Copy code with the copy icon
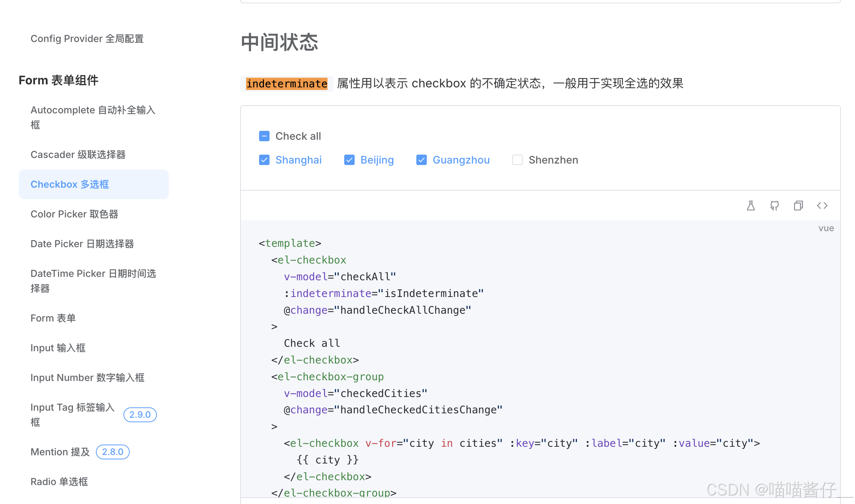 798,206
